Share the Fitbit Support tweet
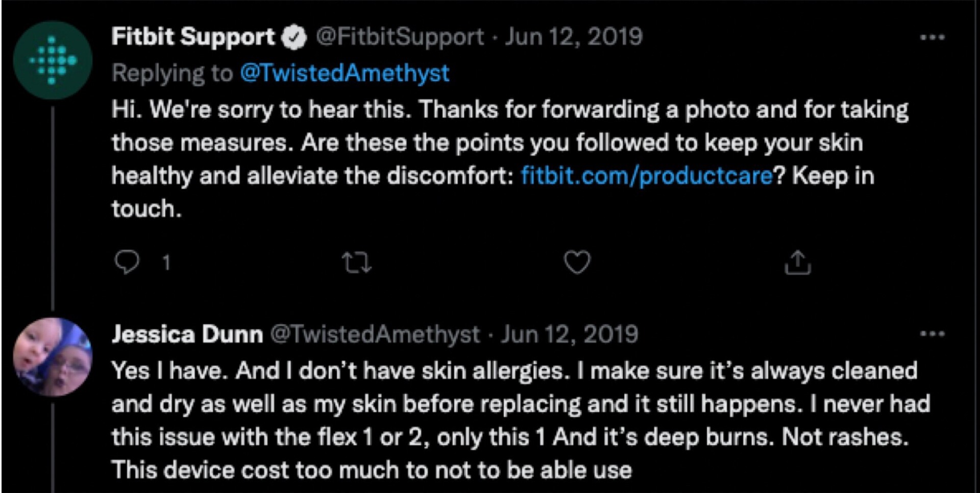The width and height of the screenshot is (980, 493). 797,263
